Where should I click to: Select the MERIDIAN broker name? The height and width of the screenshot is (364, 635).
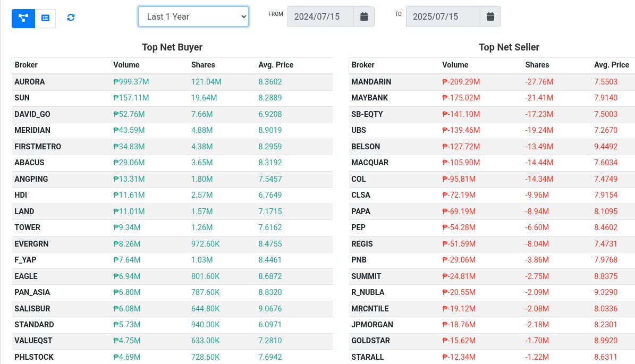click(32, 130)
